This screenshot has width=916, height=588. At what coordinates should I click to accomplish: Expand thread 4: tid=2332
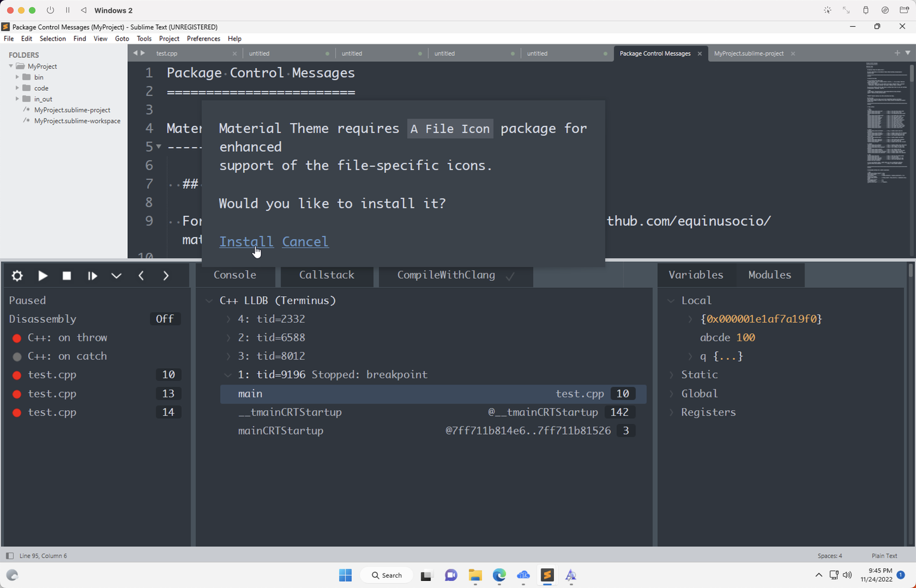click(228, 319)
